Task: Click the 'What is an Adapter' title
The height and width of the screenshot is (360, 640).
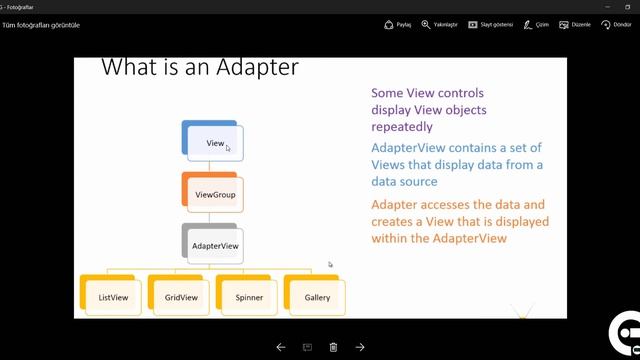Action: [x=200, y=67]
